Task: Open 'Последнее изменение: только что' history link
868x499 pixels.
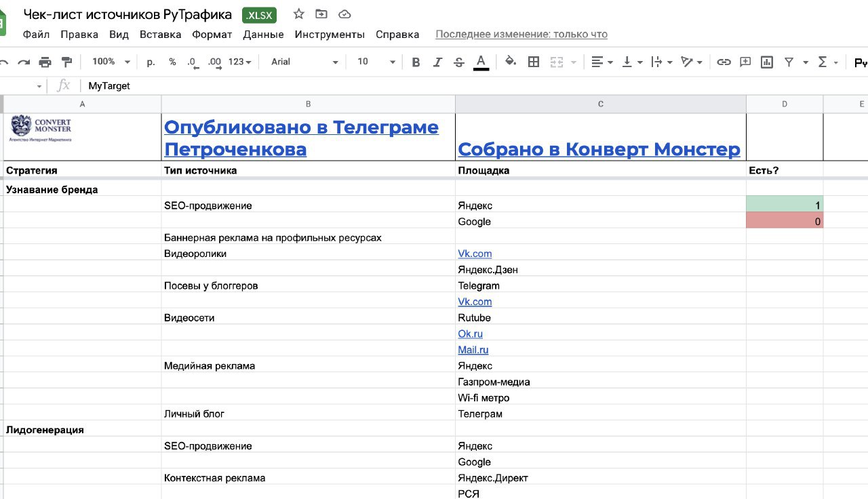Action: point(521,35)
